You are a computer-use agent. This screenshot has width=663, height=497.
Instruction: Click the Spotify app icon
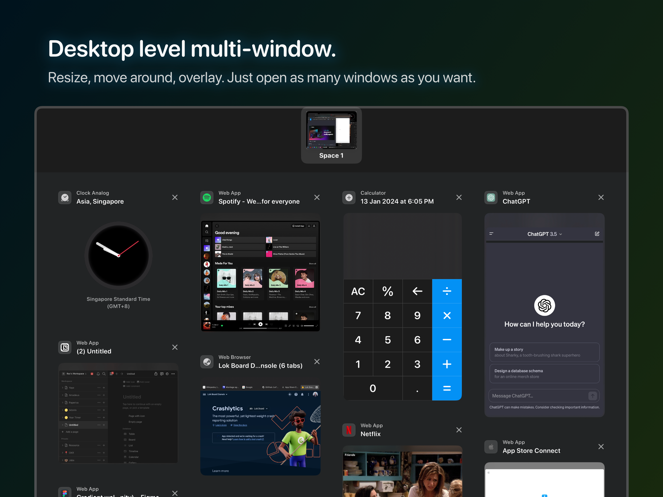[207, 198]
